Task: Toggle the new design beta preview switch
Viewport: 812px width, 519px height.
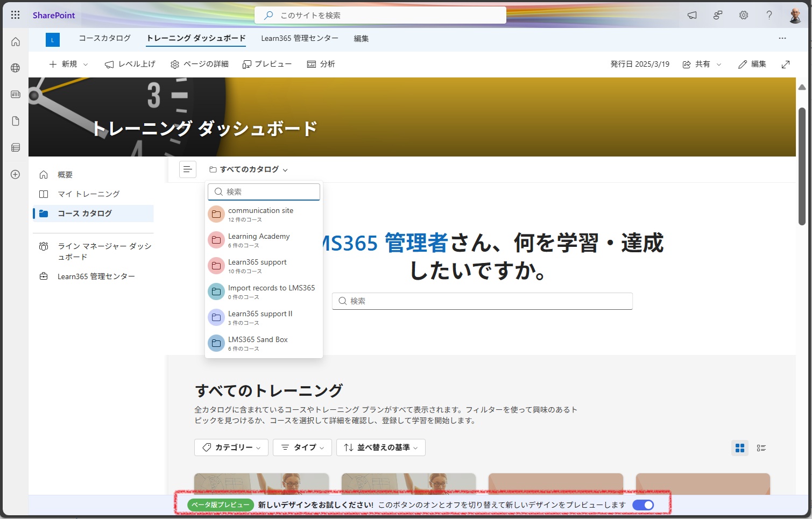Action: click(643, 505)
